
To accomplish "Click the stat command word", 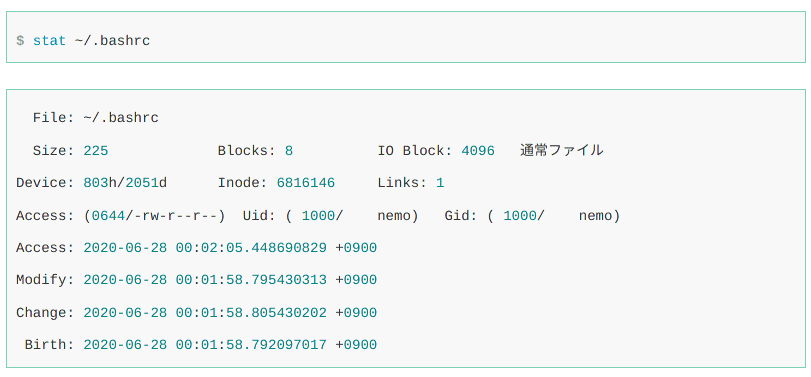I will click(x=50, y=41).
